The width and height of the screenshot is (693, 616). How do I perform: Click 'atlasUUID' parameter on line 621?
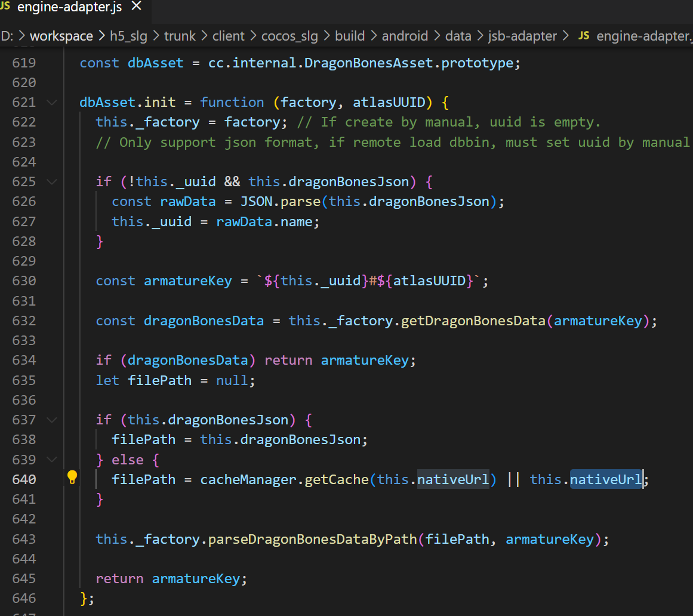[389, 103]
